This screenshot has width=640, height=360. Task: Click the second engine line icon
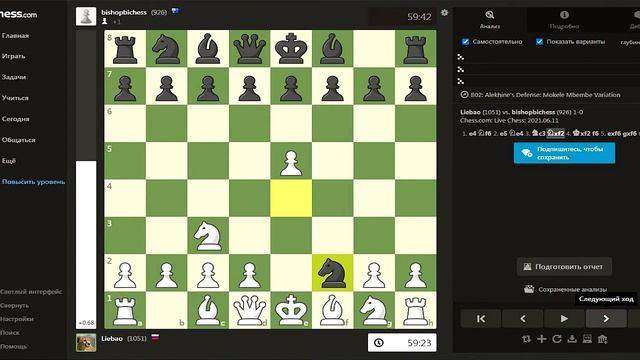click(x=460, y=69)
